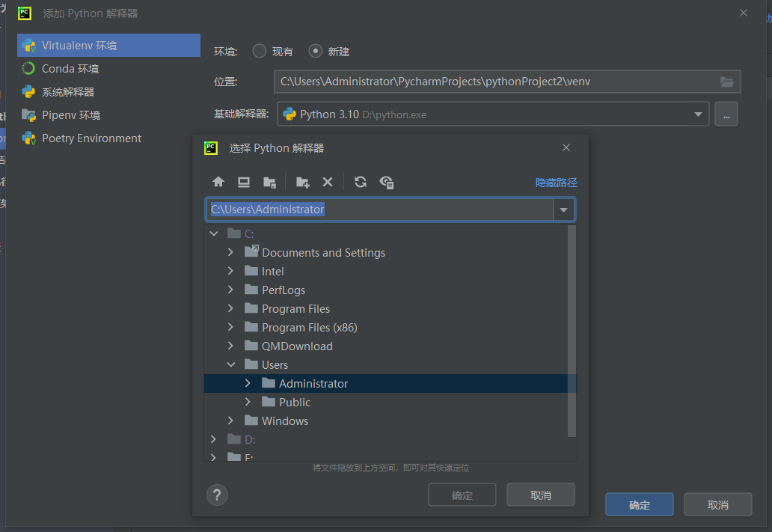Select the Program Files folder row
The image size is (772, 532).
pos(390,308)
